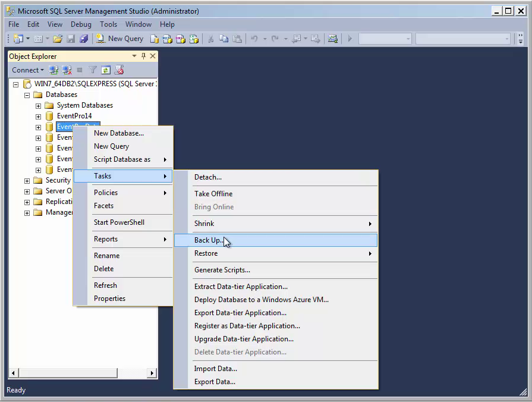Open the File menu

point(14,24)
